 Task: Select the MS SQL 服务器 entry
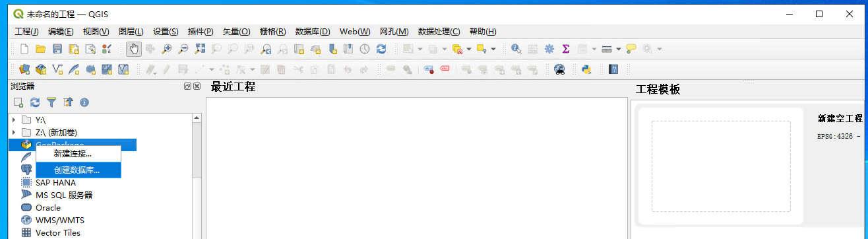[x=63, y=195]
